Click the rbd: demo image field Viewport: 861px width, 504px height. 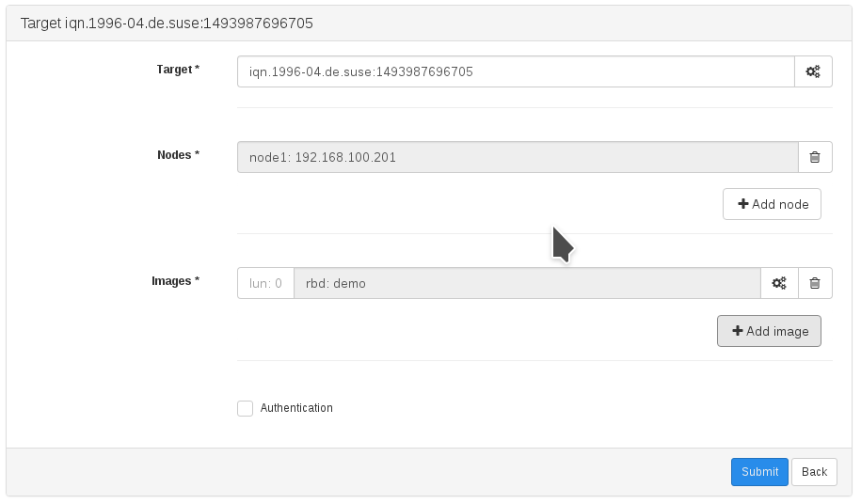click(526, 283)
